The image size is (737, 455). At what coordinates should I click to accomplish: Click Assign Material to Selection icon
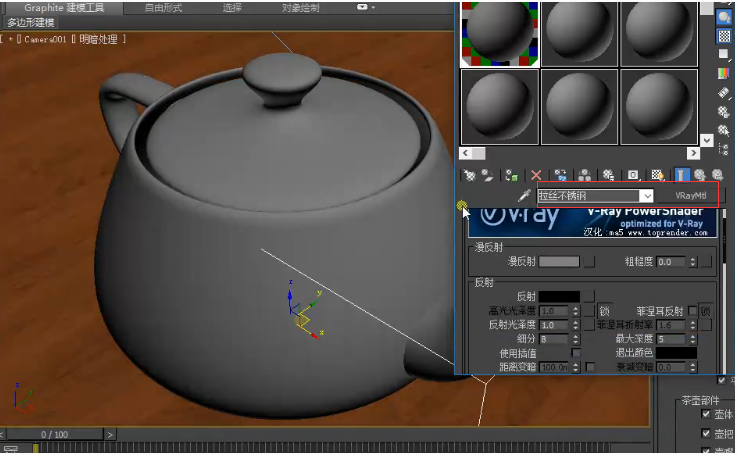coord(511,175)
